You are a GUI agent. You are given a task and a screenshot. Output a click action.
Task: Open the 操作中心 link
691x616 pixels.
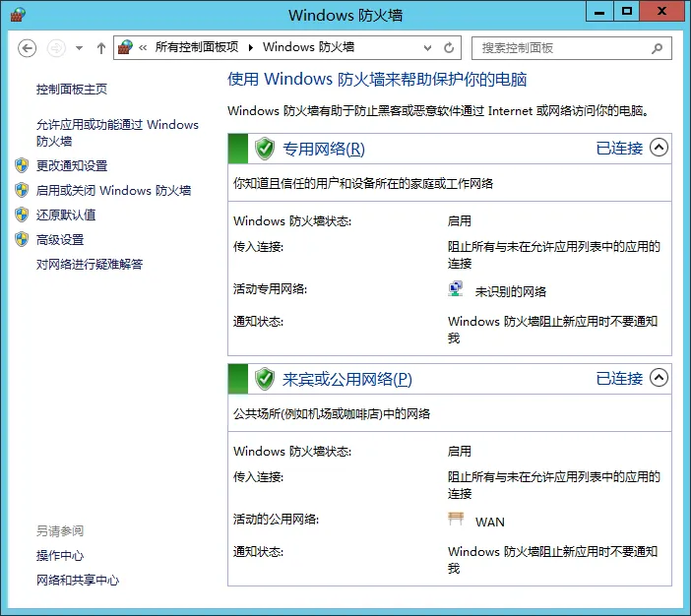[60, 556]
